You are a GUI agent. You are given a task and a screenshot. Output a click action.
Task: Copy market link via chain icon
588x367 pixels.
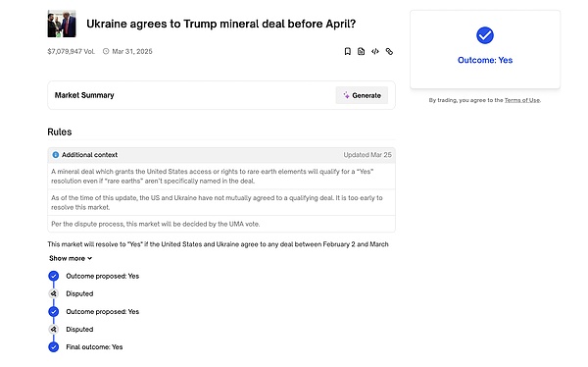pos(389,51)
